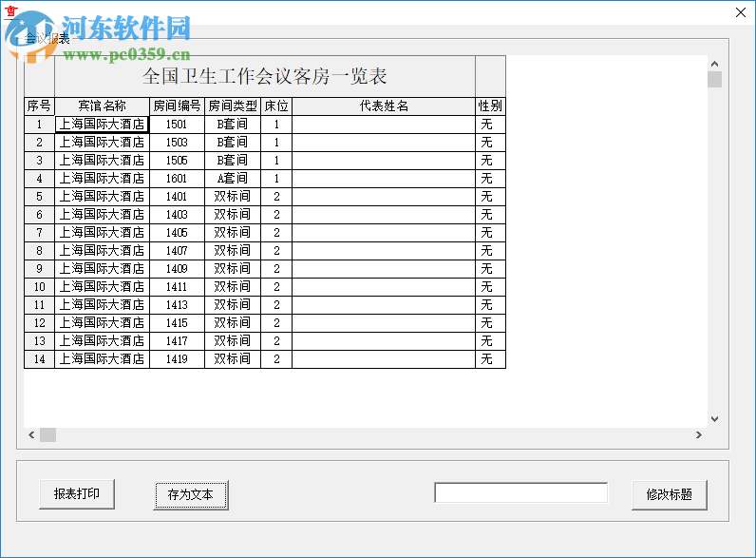The image size is (756, 558).
Task: Click the 床位 cell in row 1503
Action: [276, 143]
